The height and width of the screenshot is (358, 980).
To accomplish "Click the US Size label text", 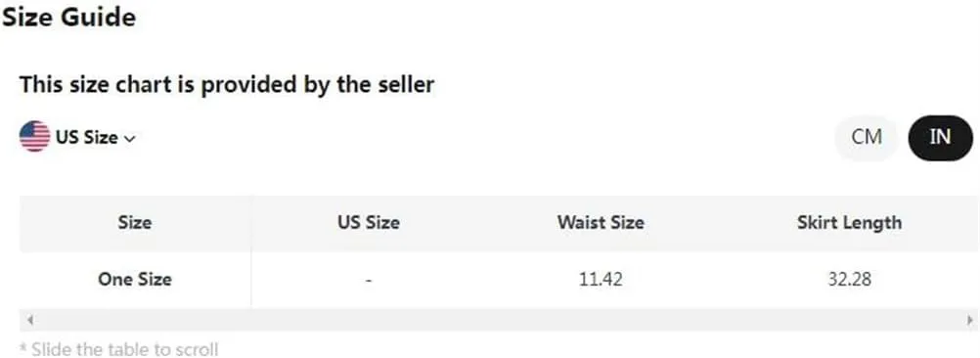I will (x=87, y=137).
